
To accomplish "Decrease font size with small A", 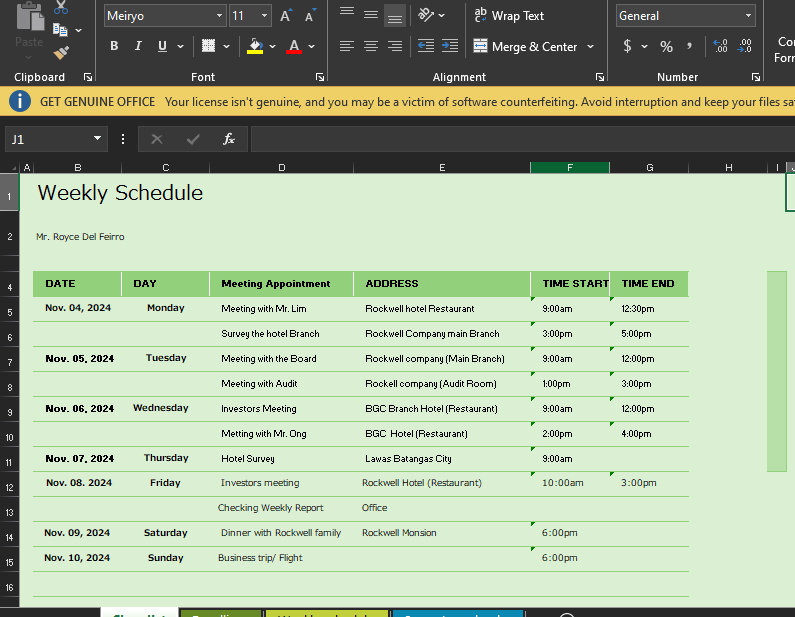I will point(310,16).
